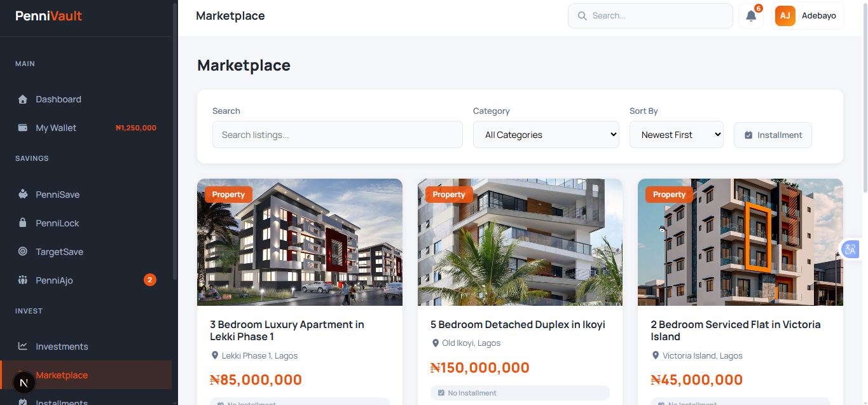Click the Search listings input field
The width and height of the screenshot is (868, 405).
tap(337, 135)
